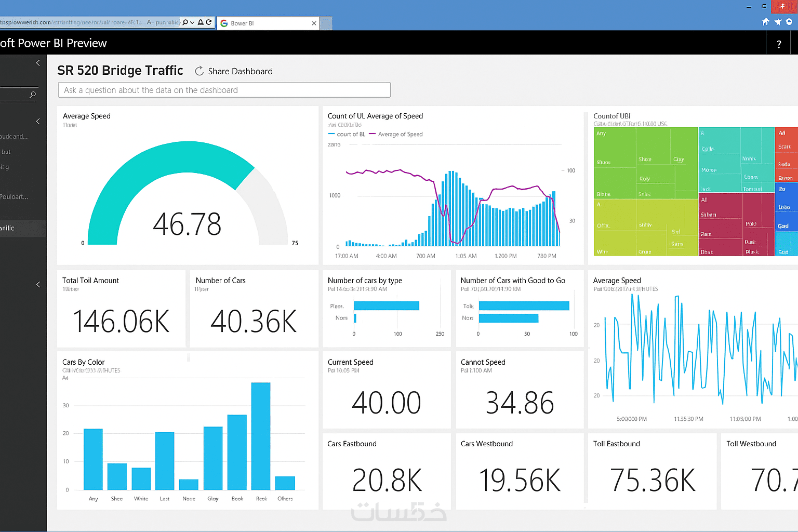The width and height of the screenshot is (798, 532).
Task: Click the search icon in the left sidebar
Action: pos(33,95)
